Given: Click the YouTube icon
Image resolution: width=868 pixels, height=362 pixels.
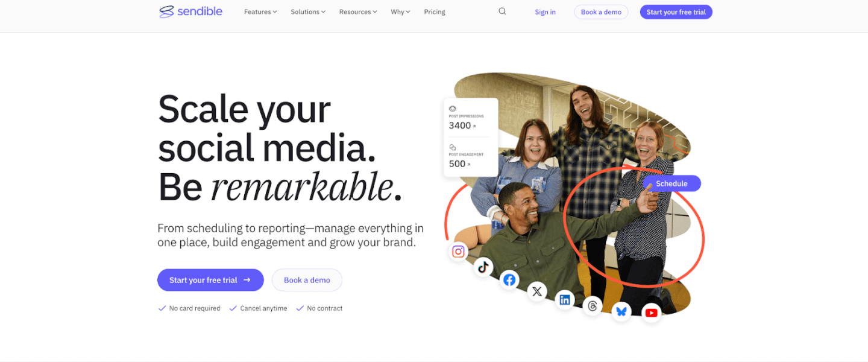Looking at the screenshot, I should (x=651, y=313).
